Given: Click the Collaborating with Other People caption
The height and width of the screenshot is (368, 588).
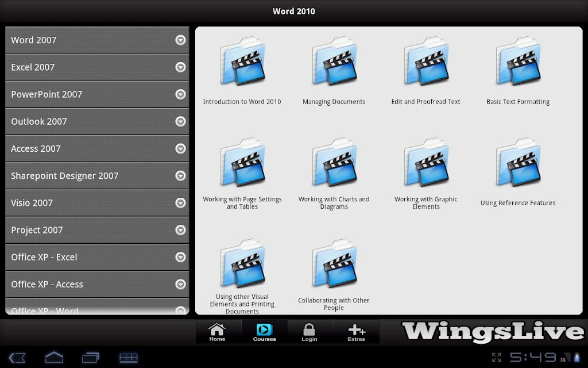Looking at the screenshot, I should tap(334, 304).
